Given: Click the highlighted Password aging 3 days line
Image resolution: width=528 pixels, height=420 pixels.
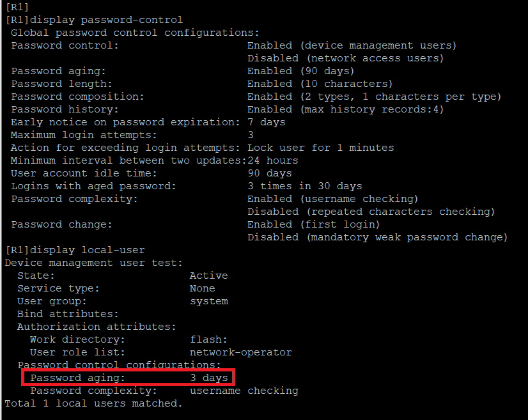Looking at the screenshot, I should pyautogui.click(x=128, y=378).
